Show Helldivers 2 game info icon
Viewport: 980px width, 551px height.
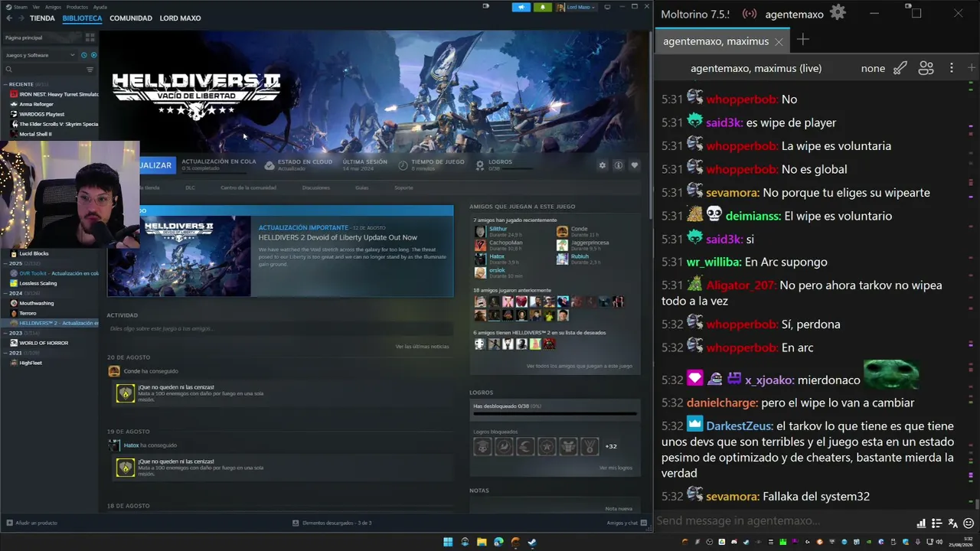coord(618,165)
